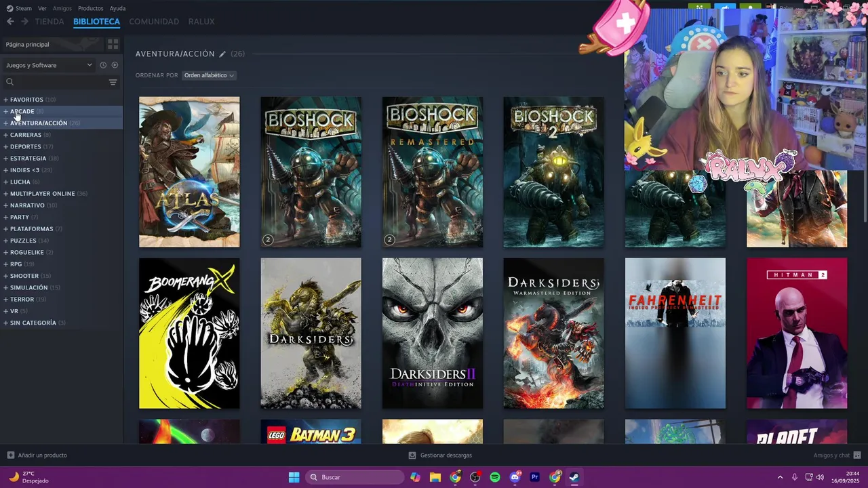This screenshot has height=488, width=868.
Task: Open Premiere Pro from the taskbar
Action: [x=535, y=477]
